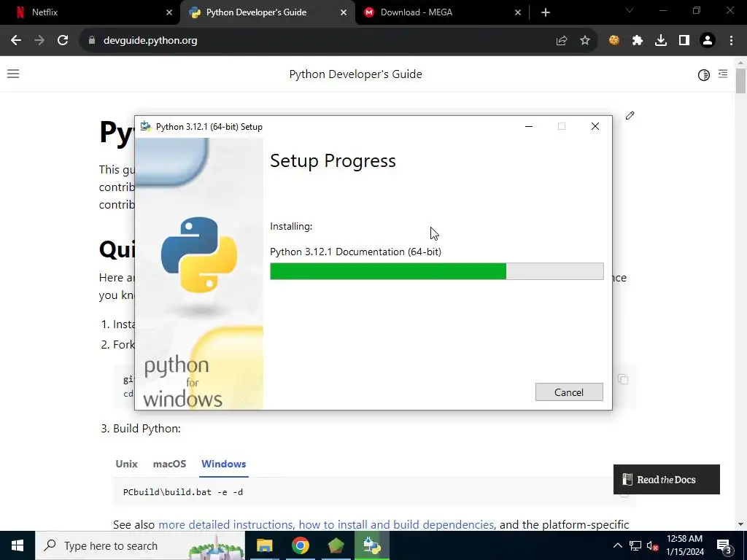
Task: Click the Python logo in the setup dialog
Action: tap(199, 254)
